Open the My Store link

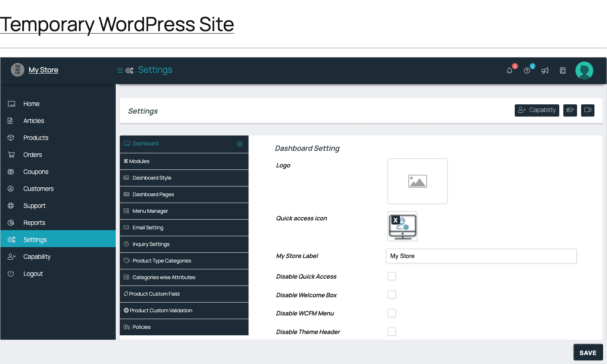[x=43, y=70]
